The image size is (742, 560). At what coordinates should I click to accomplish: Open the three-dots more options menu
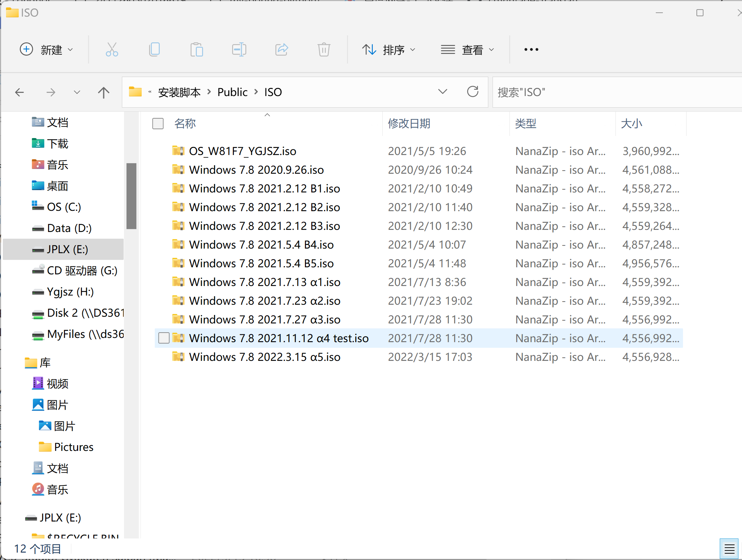pos(531,50)
